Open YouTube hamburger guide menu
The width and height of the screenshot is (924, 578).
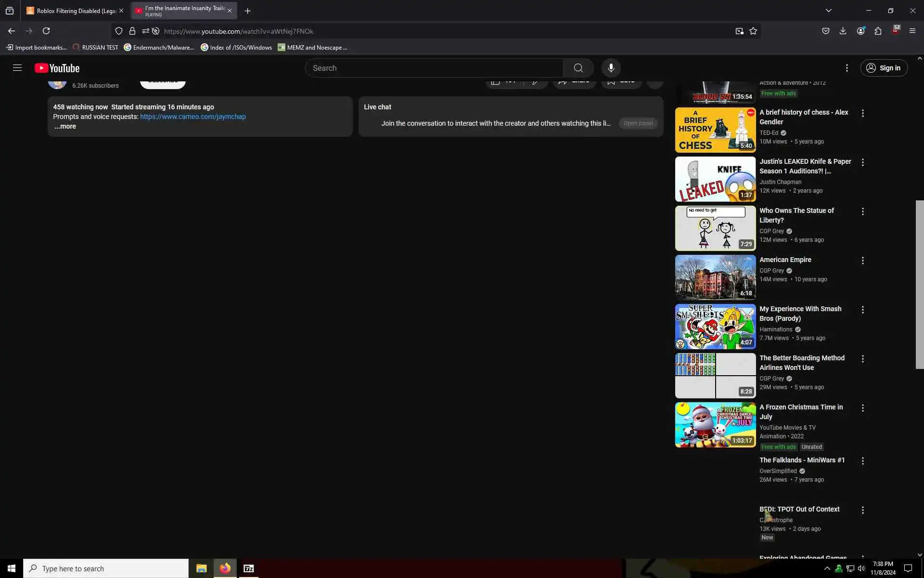click(x=17, y=68)
